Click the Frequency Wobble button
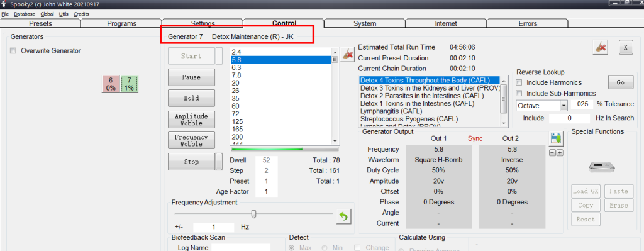 [x=191, y=140]
